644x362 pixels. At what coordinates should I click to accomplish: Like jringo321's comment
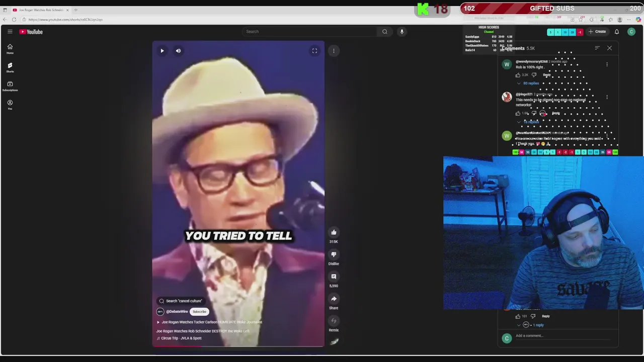click(518, 113)
